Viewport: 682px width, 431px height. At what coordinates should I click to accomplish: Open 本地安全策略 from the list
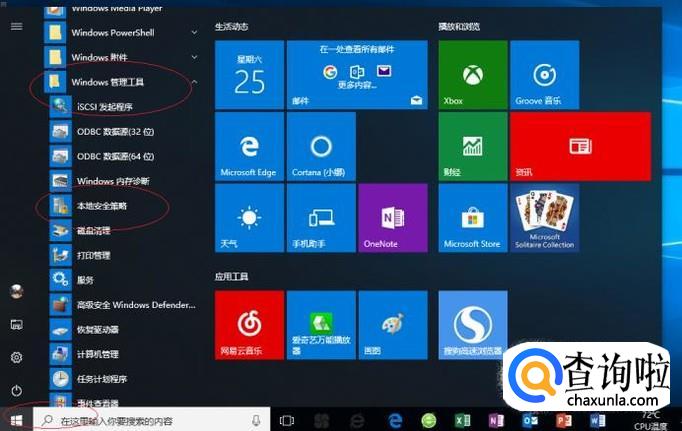click(123, 206)
